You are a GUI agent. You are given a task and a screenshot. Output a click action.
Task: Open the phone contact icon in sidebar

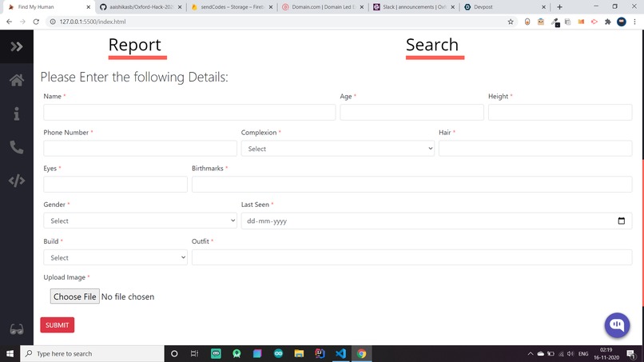pos(17,147)
